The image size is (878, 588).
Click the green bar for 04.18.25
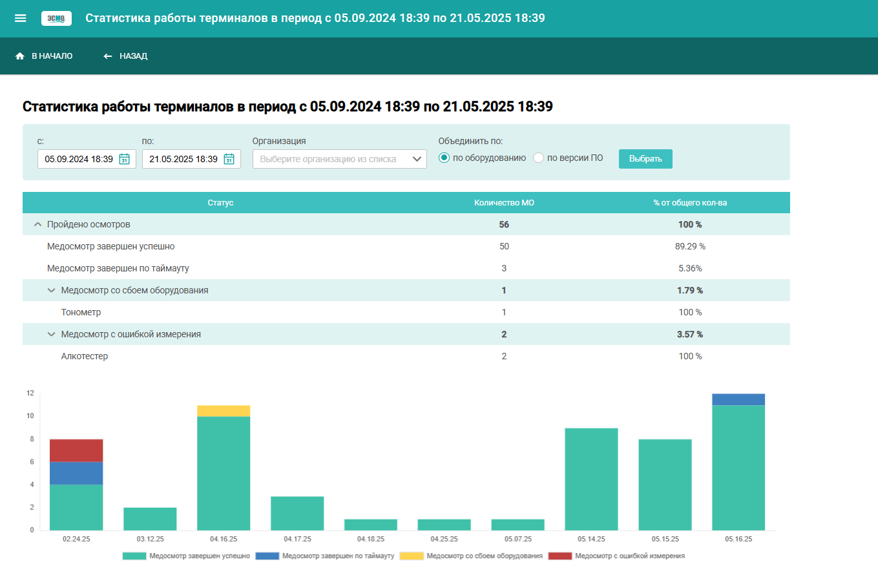point(371,525)
